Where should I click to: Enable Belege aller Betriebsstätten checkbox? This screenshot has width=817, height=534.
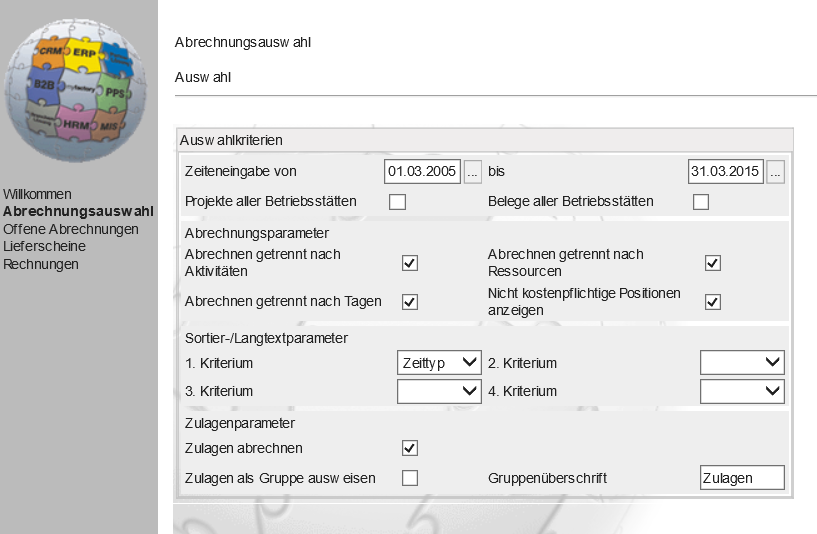coord(701,202)
